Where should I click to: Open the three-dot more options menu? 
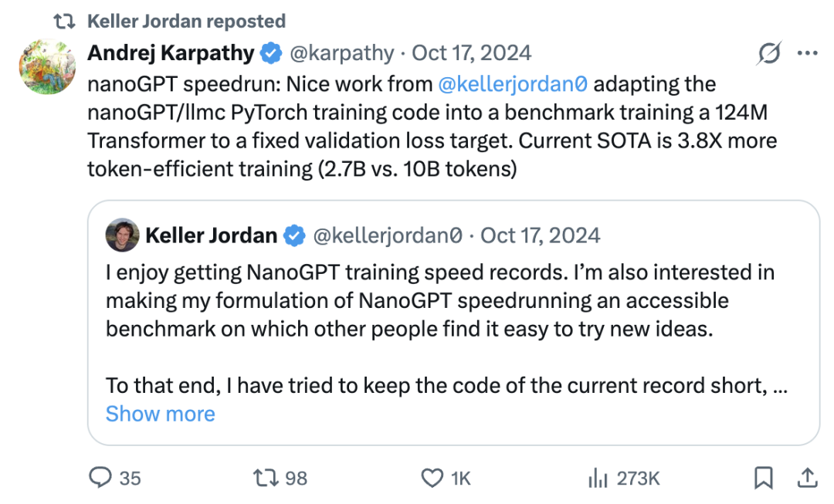pyautogui.click(x=807, y=53)
